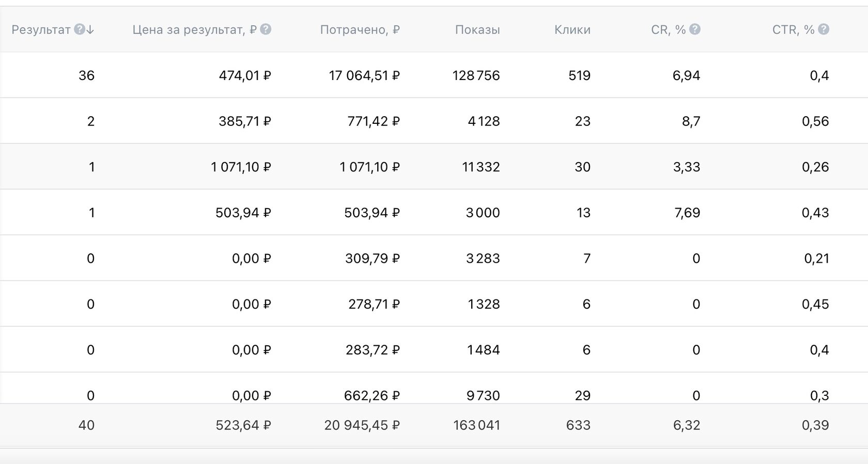Sort by Потрачено, ₽ column header
The height and width of the screenshot is (464, 868).
point(360,30)
